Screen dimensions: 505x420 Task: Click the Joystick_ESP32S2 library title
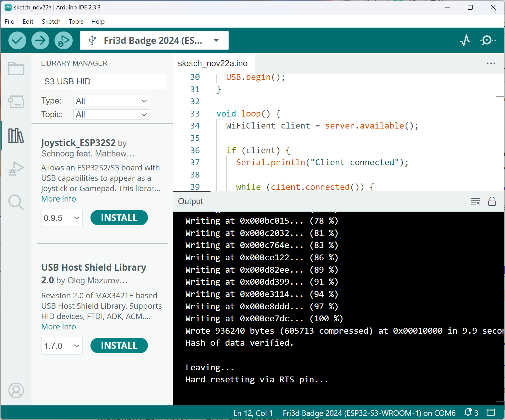click(x=78, y=143)
